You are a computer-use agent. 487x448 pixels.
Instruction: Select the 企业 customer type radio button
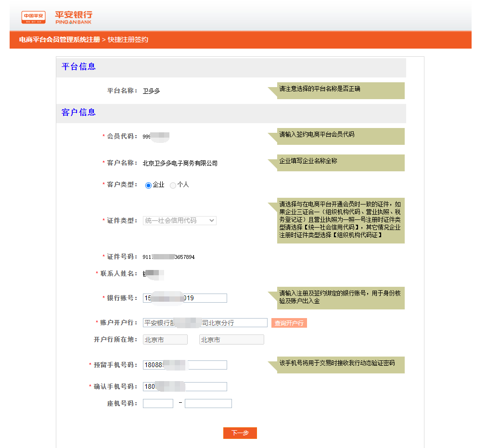click(x=149, y=185)
